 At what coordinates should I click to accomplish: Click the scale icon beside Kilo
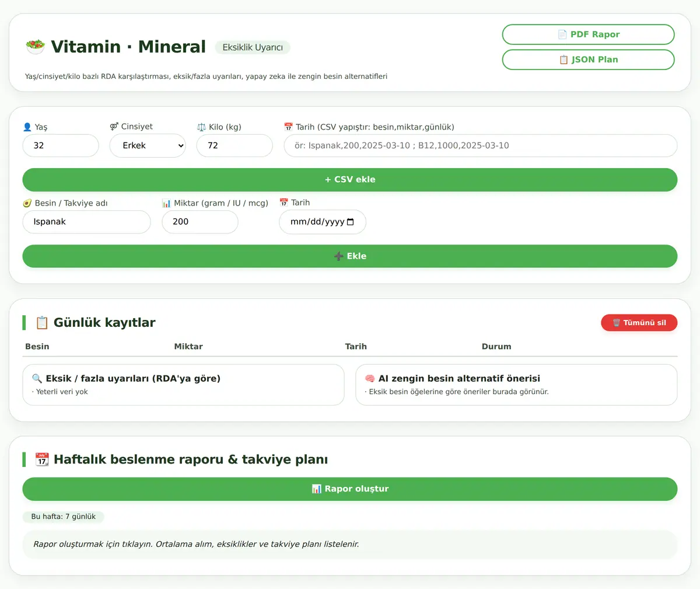point(201,127)
